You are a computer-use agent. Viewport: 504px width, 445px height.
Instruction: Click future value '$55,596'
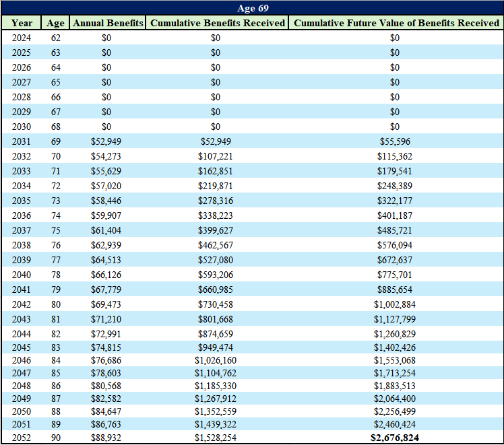(x=395, y=141)
